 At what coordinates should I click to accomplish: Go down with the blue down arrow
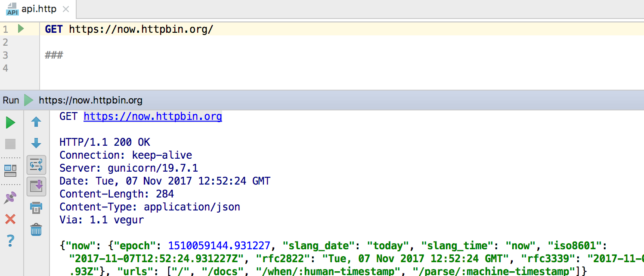pos(36,143)
